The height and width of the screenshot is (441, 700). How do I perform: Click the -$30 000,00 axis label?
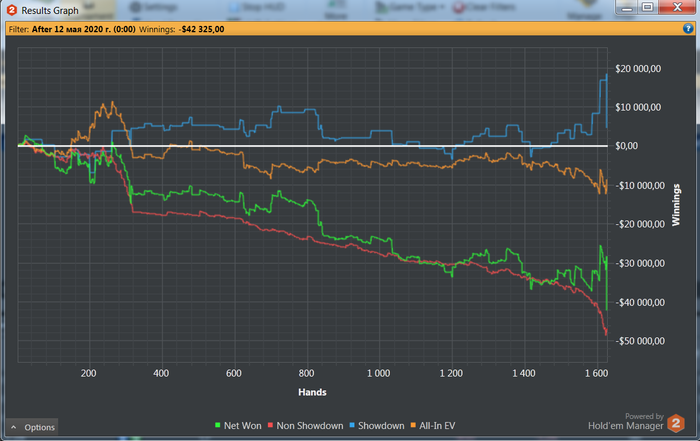640,263
